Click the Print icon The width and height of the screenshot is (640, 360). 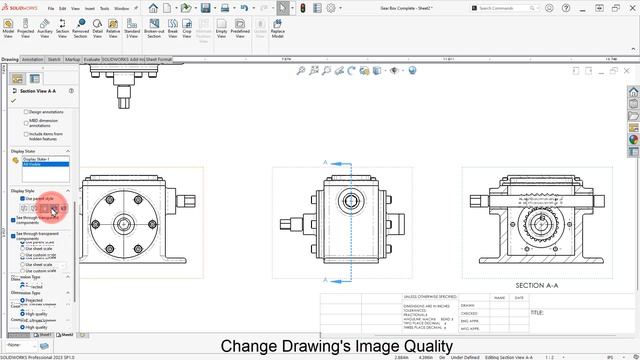pos(225,8)
